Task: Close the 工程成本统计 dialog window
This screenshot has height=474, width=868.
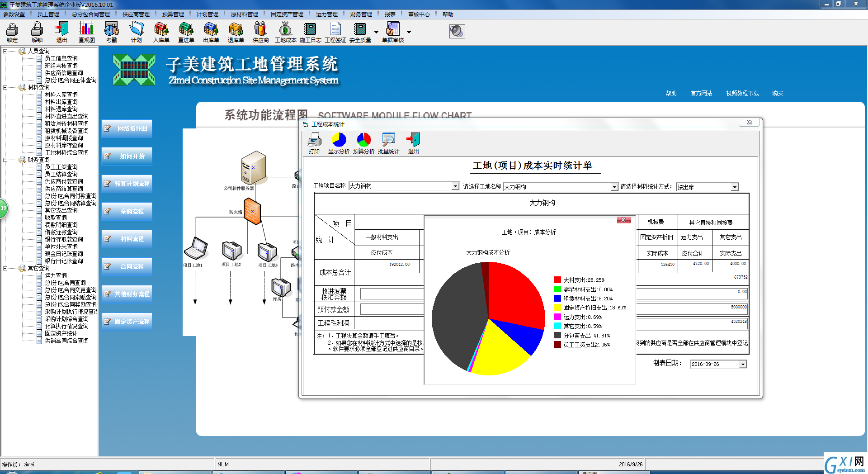Action: tap(750, 122)
